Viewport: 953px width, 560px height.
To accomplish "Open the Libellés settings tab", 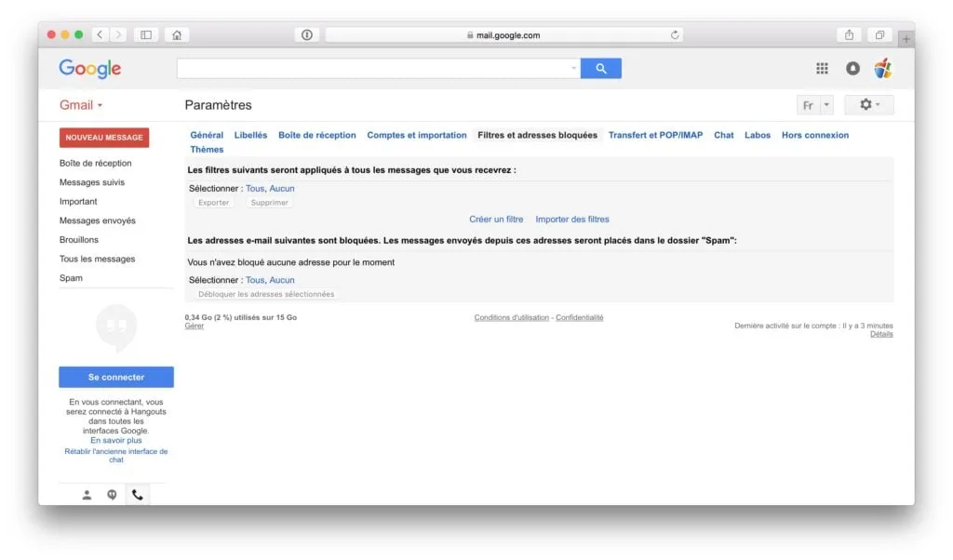I will (249, 135).
